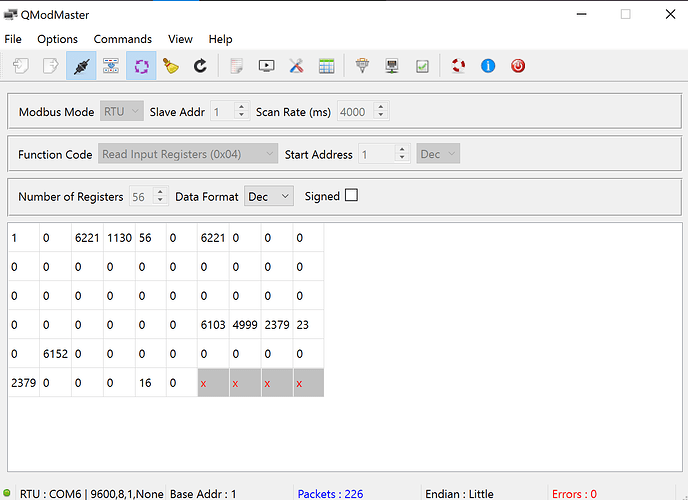Select the register cell showing 16
The height and width of the screenshot is (500, 688).
[x=150, y=382]
